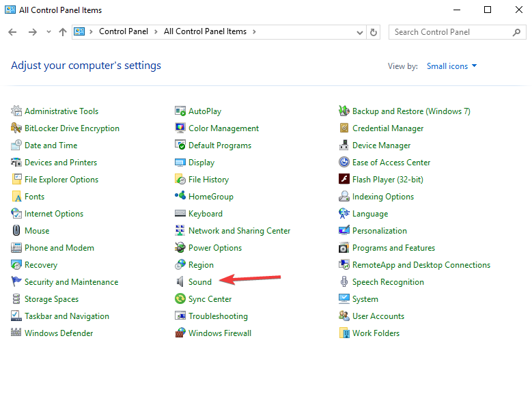Expand chevron after All Control Panel Items
Screen dimensions: 532x403
[254, 31]
